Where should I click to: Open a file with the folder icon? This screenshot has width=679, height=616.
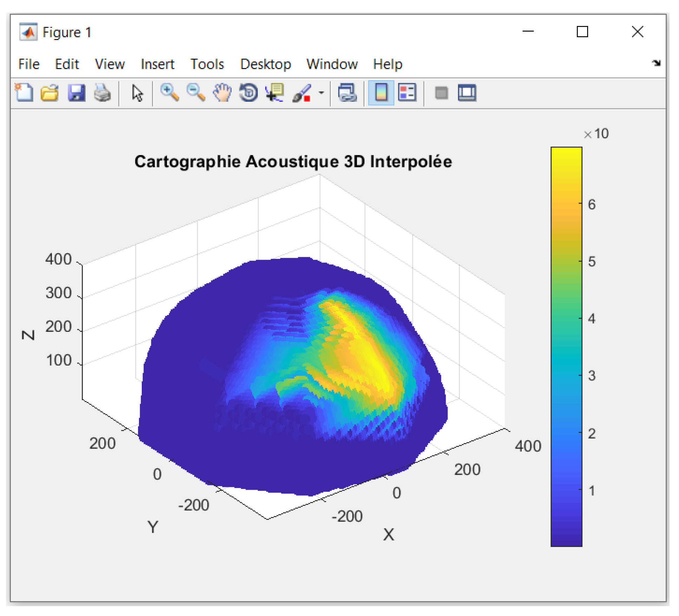(49, 93)
